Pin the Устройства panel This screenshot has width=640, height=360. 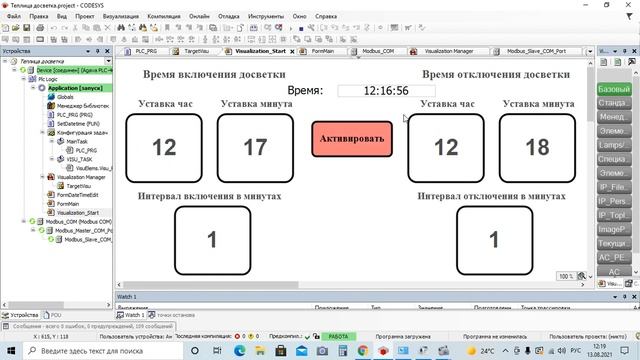[x=98, y=51]
